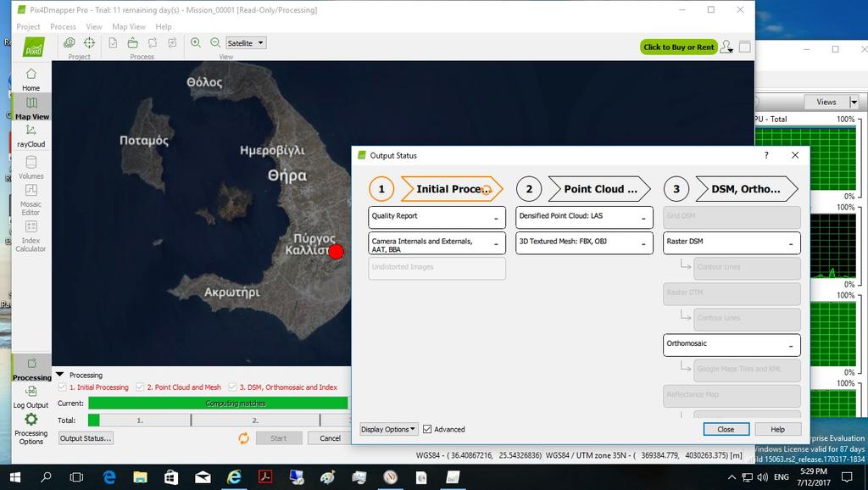Viewport: 868px width, 490px height.
Task: Collapse the Processing panel triangle
Action: (x=60, y=375)
